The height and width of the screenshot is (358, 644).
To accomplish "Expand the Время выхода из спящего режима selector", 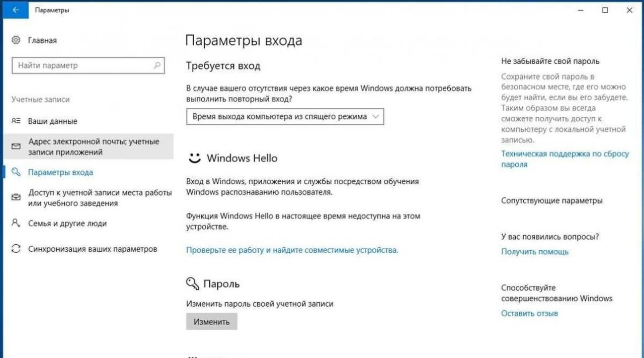I will point(375,116).
